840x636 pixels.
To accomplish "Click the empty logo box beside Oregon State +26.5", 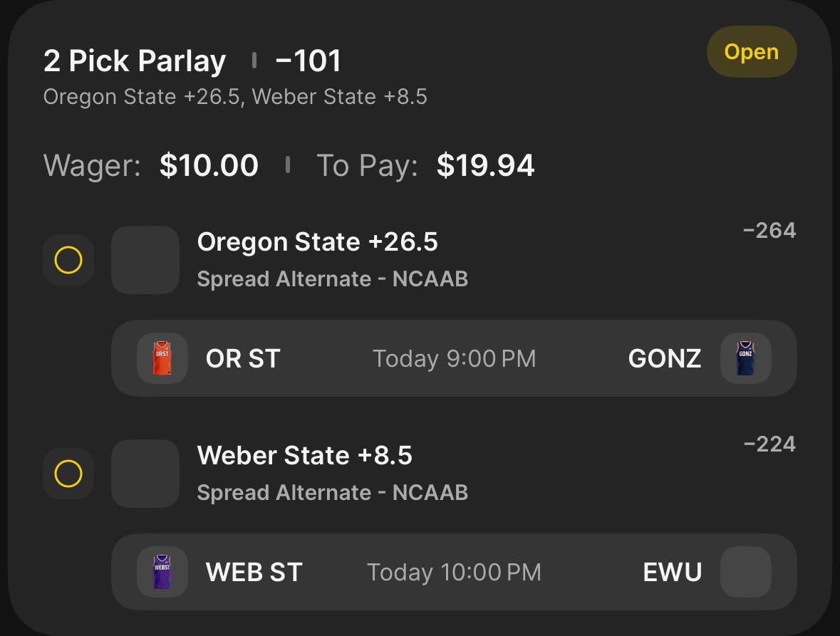I will point(145,260).
